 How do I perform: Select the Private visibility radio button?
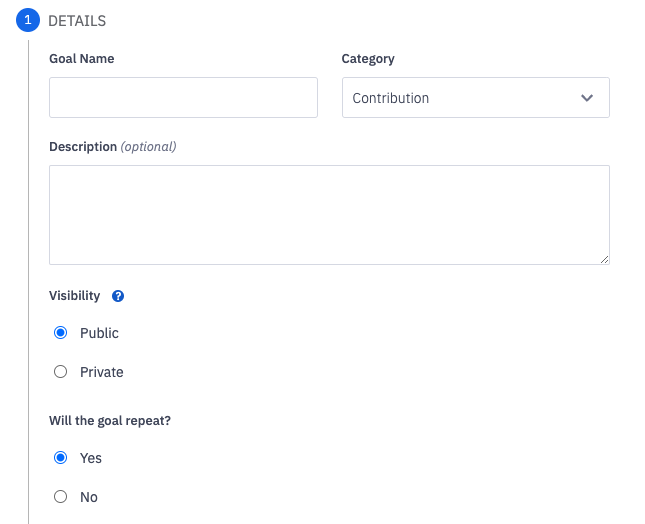coord(60,372)
